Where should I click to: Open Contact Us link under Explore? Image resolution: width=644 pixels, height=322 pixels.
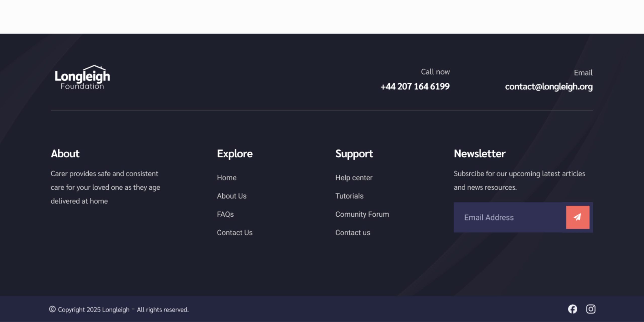point(235,233)
